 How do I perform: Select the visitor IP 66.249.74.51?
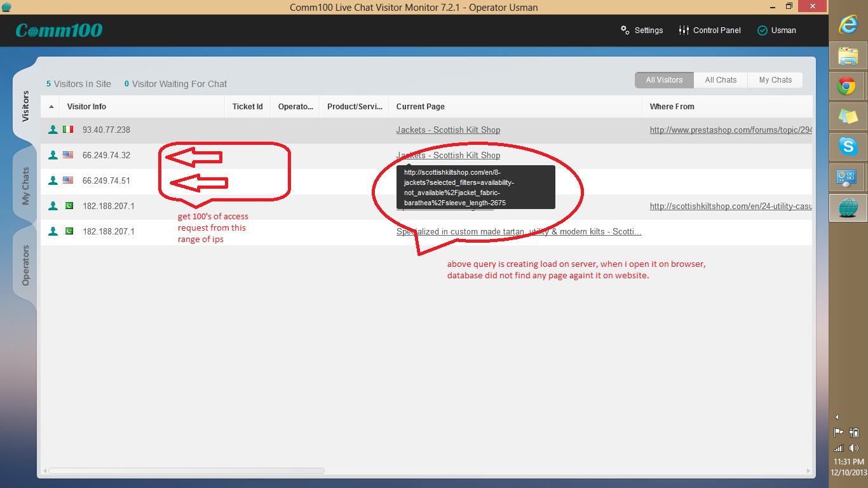click(x=106, y=180)
